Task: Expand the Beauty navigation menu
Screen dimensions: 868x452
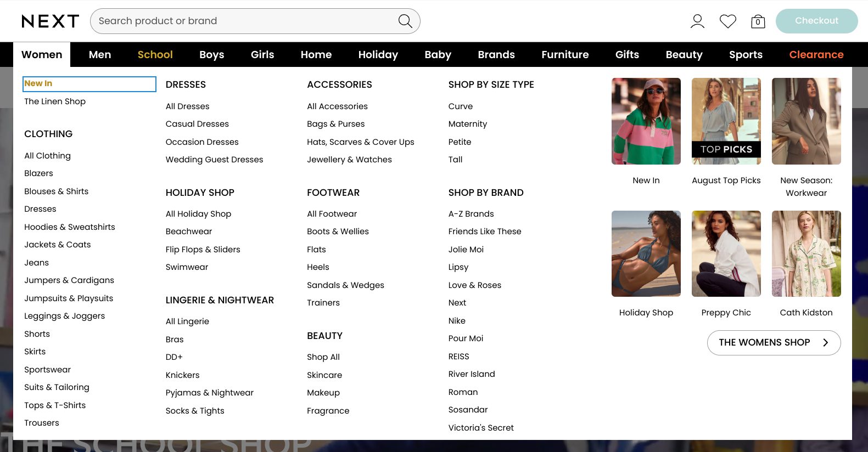Action: [684, 55]
